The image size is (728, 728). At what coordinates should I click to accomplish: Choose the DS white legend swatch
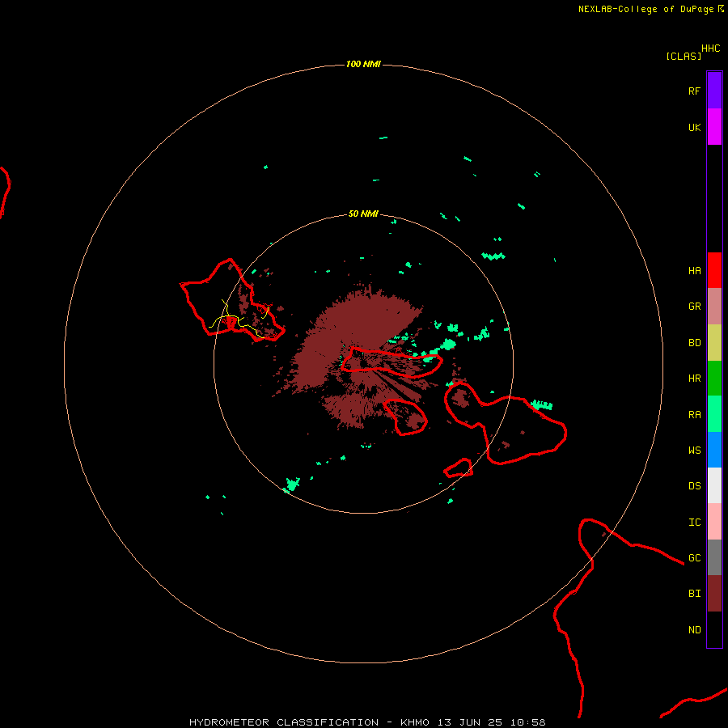click(714, 485)
